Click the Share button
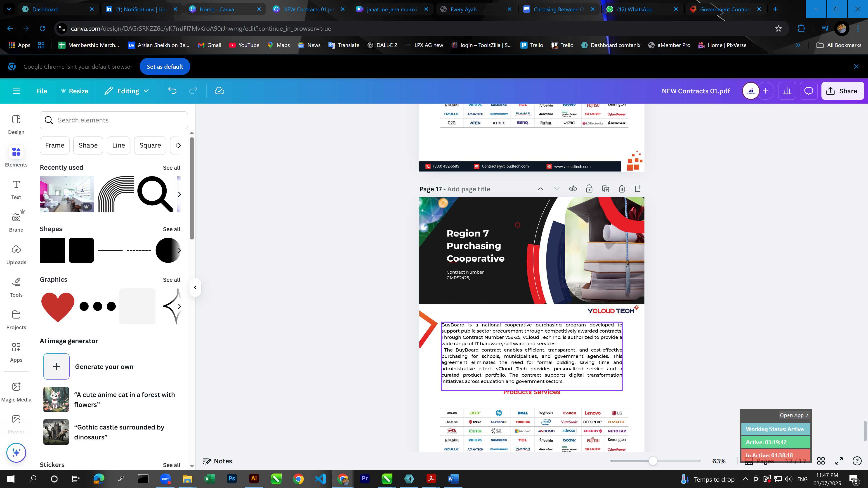 click(x=843, y=91)
